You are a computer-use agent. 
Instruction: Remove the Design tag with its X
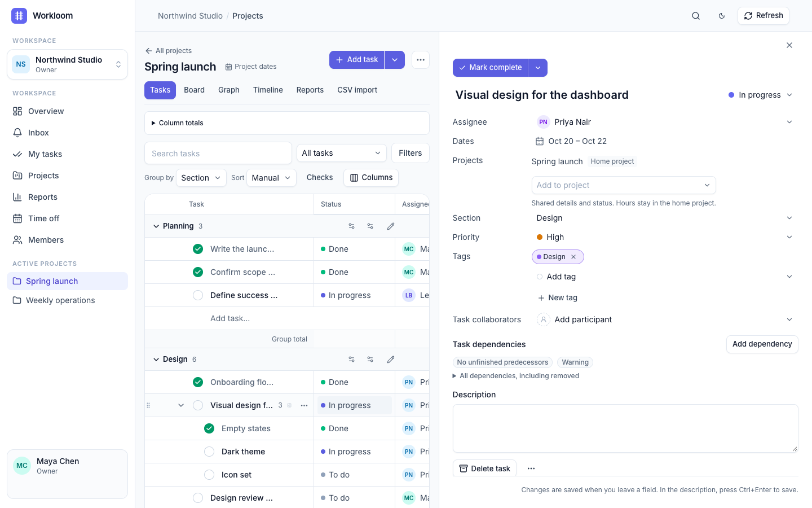(573, 257)
